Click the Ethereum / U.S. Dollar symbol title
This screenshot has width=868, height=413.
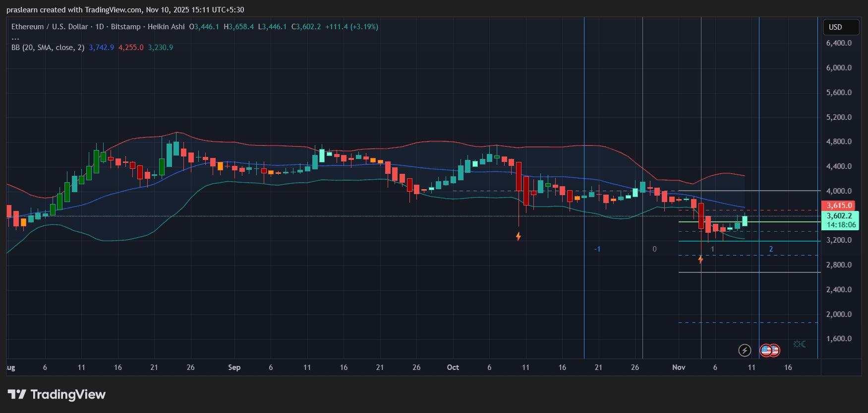(50, 27)
